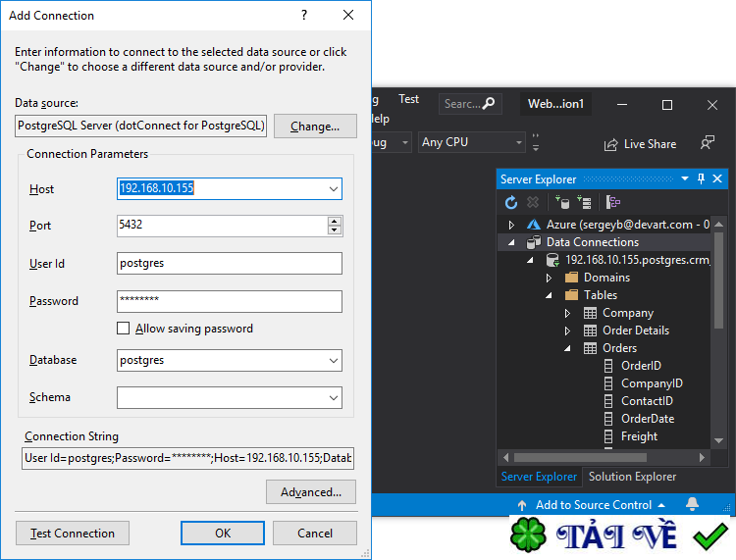Click the Domains folder icon
The width and height of the screenshot is (736, 560).
coord(571,278)
